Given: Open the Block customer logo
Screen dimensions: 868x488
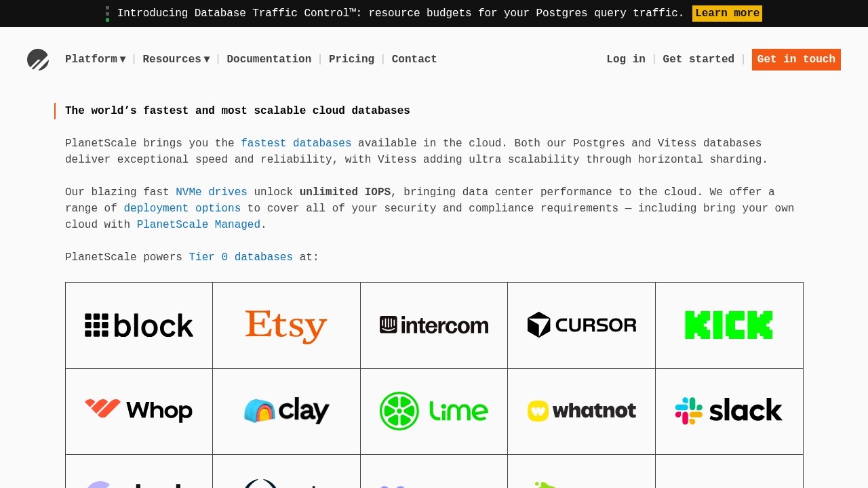Looking at the screenshot, I should coord(139,325).
